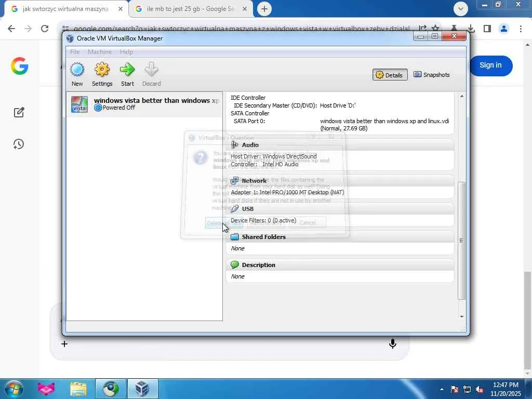Image resolution: width=532 pixels, height=399 pixels.
Task: Switch to 'ile mb to jest 25 gb' tab
Action: coord(191,9)
